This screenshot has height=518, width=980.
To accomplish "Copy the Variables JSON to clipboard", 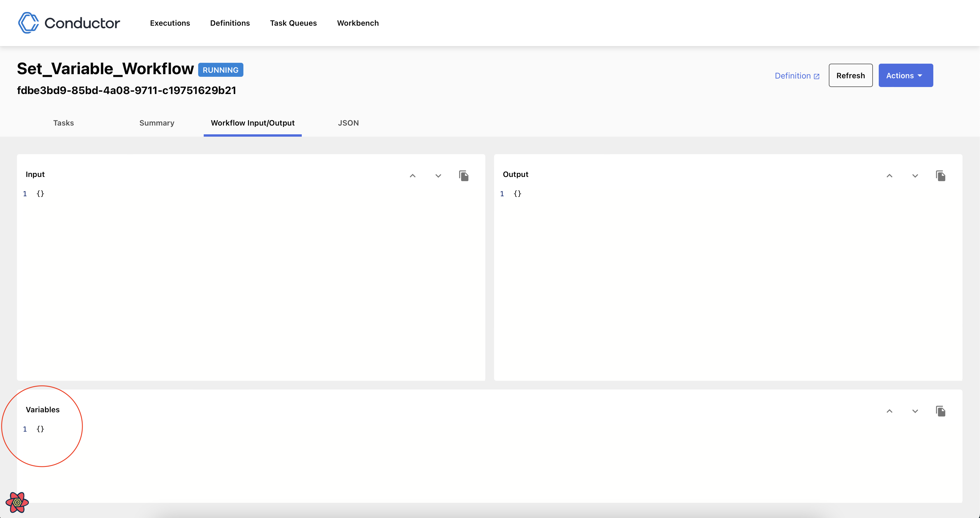I will (x=941, y=411).
